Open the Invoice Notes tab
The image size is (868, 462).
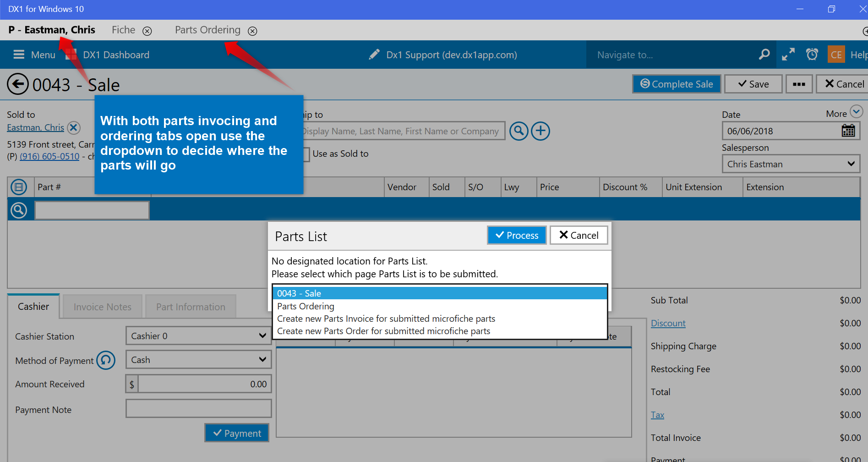103,307
